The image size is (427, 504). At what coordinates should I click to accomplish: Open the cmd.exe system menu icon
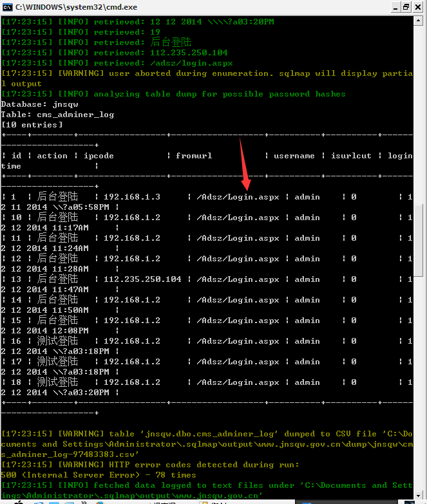tap(7, 7)
